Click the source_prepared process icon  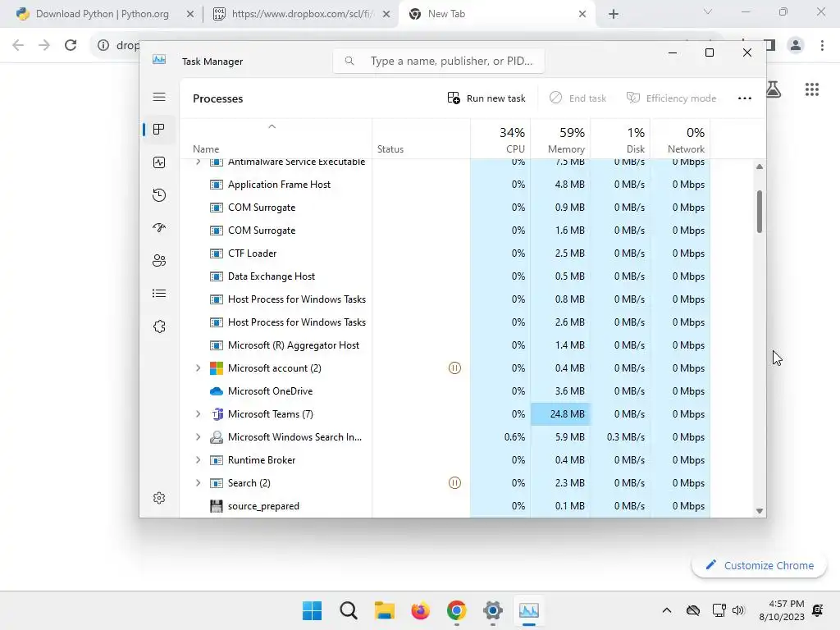pos(217,505)
